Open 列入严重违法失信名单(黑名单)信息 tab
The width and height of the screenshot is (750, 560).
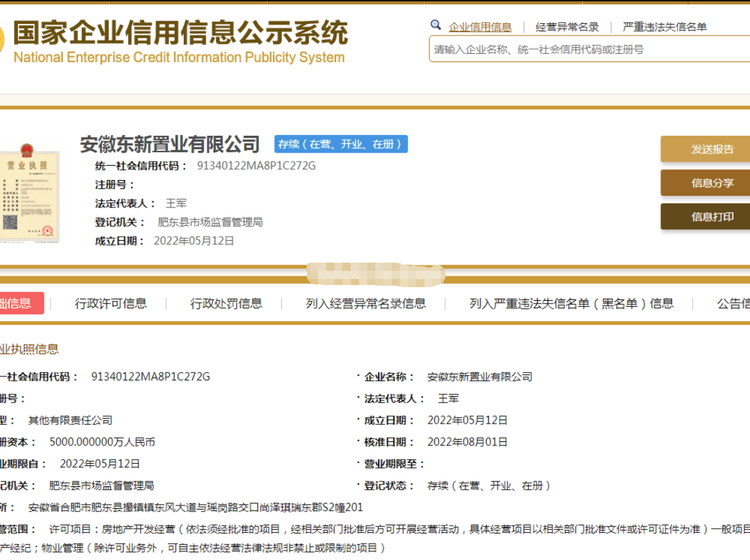pyautogui.click(x=572, y=303)
